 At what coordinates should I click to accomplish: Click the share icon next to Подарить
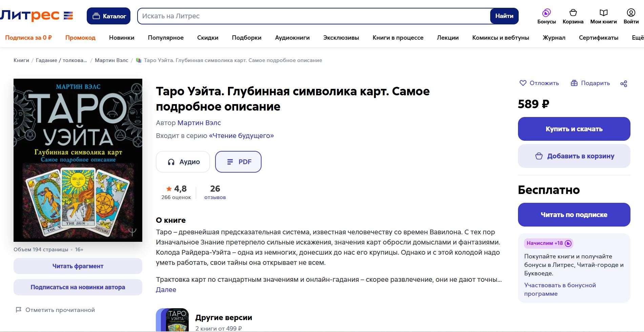[624, 83]
